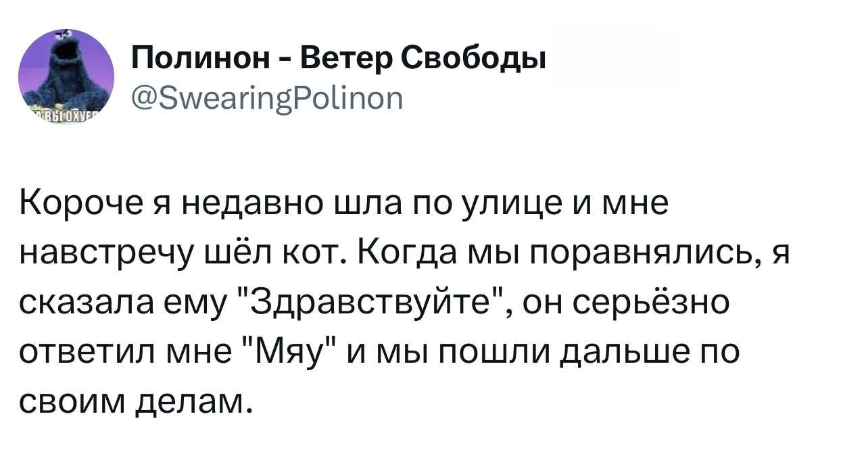Open the @SwearingPolinon handle

(267, 100)
